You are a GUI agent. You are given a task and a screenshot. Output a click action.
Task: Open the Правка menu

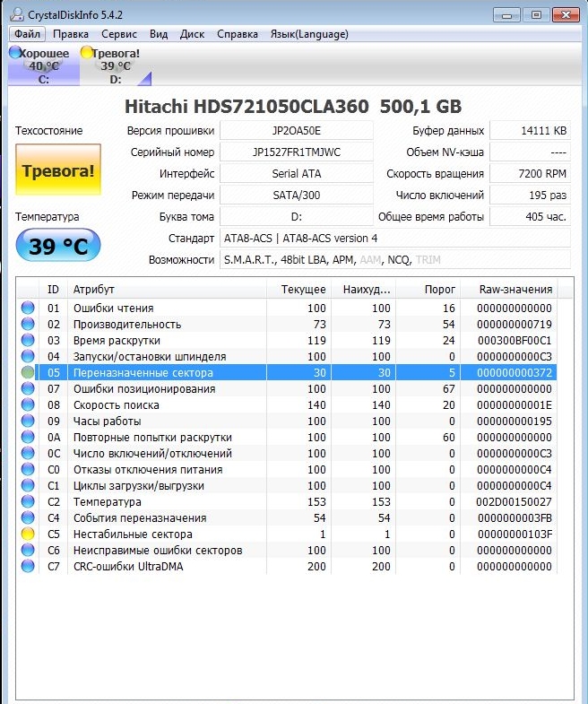tap(71, 34)
